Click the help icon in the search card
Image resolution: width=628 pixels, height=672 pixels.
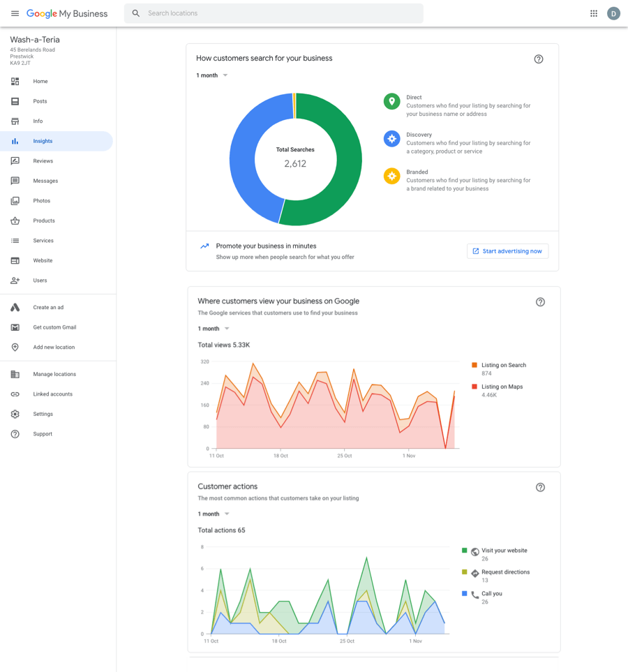coord(539,59)
